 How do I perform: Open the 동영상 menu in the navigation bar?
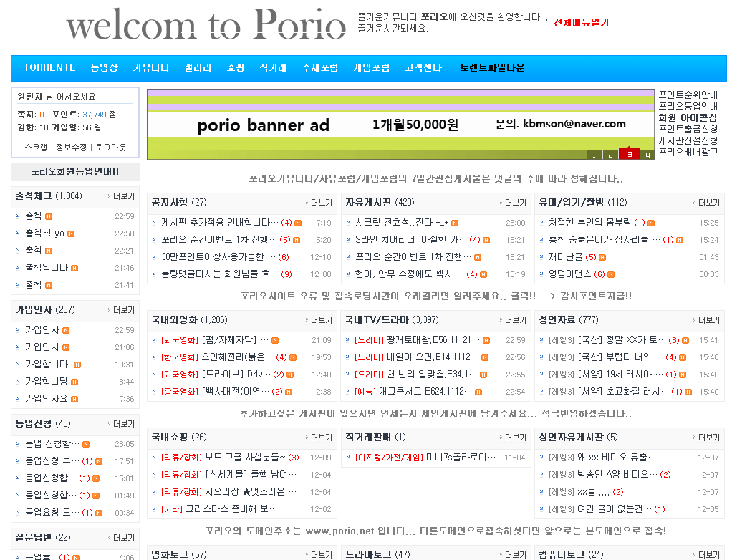[x=104, y=68]
